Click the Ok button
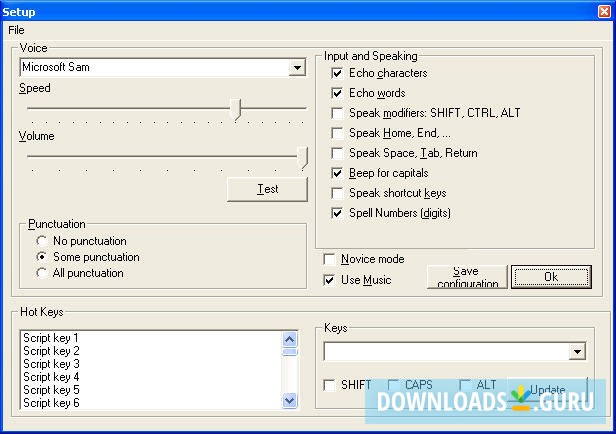 (551, 277)
